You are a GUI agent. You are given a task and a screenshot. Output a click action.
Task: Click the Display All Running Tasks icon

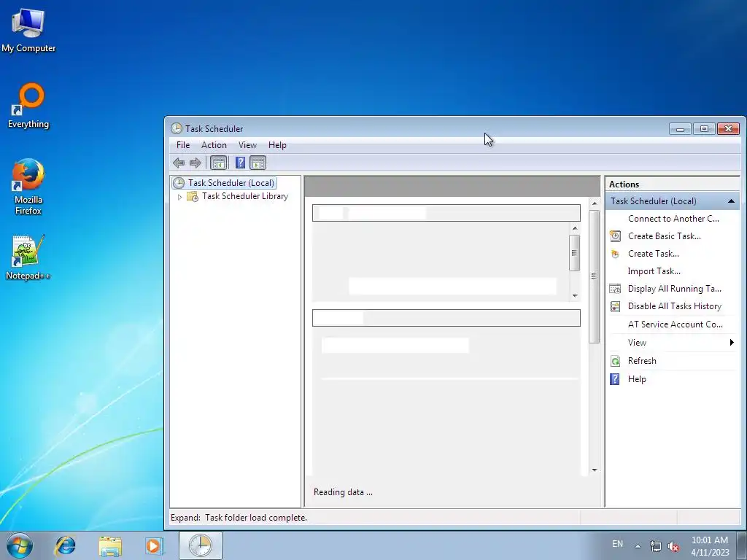(x=615, y=289)
